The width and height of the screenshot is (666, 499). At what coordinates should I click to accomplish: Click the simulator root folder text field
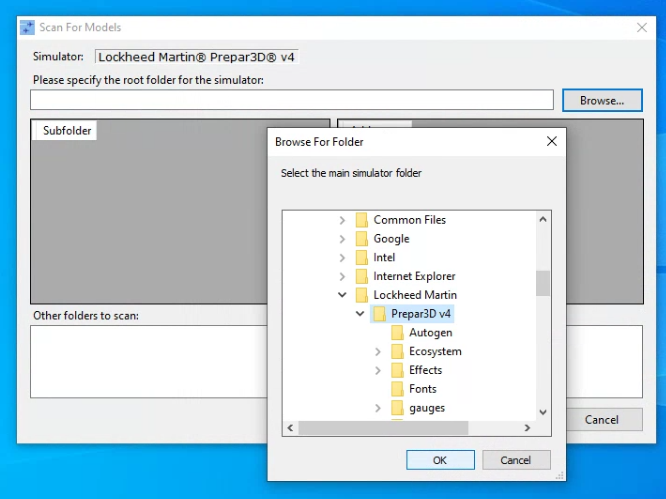pyautogui.click(x=292, y=100)
